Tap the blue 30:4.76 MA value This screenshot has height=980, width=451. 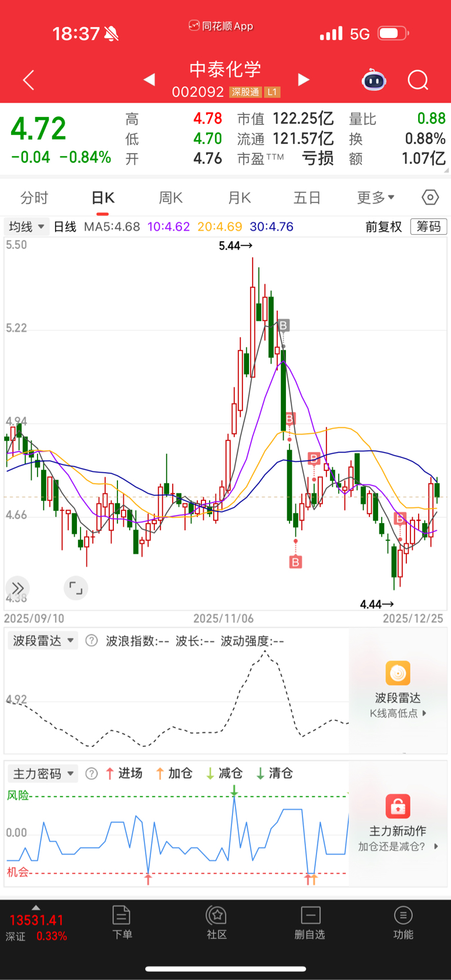click(271, 227)
